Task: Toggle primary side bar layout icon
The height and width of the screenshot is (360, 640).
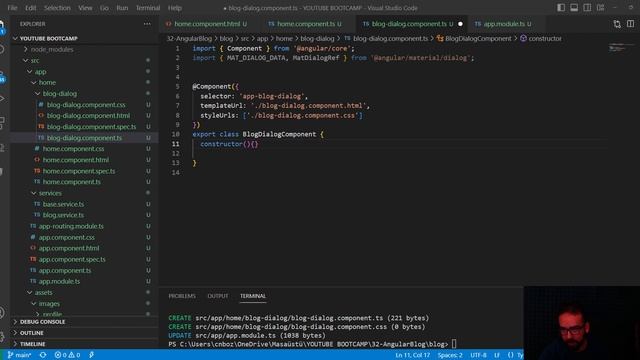Action: coord(561,8)
